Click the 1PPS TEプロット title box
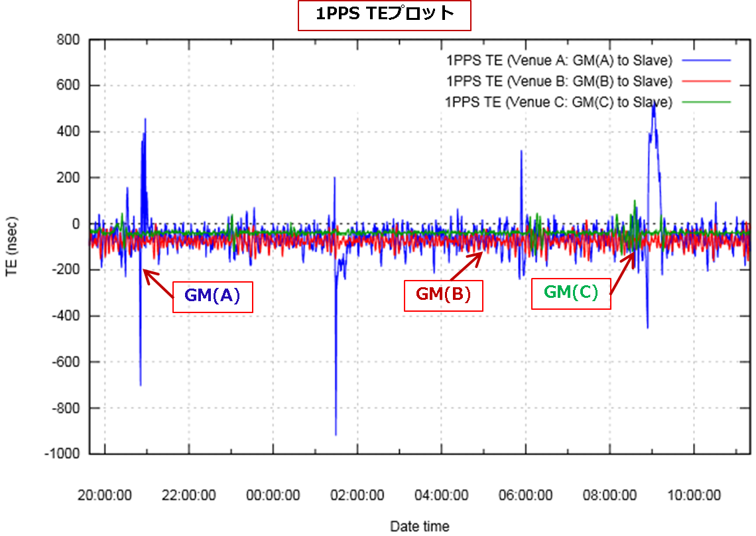This screenshot has height=536, width=756. coord(384,15)
